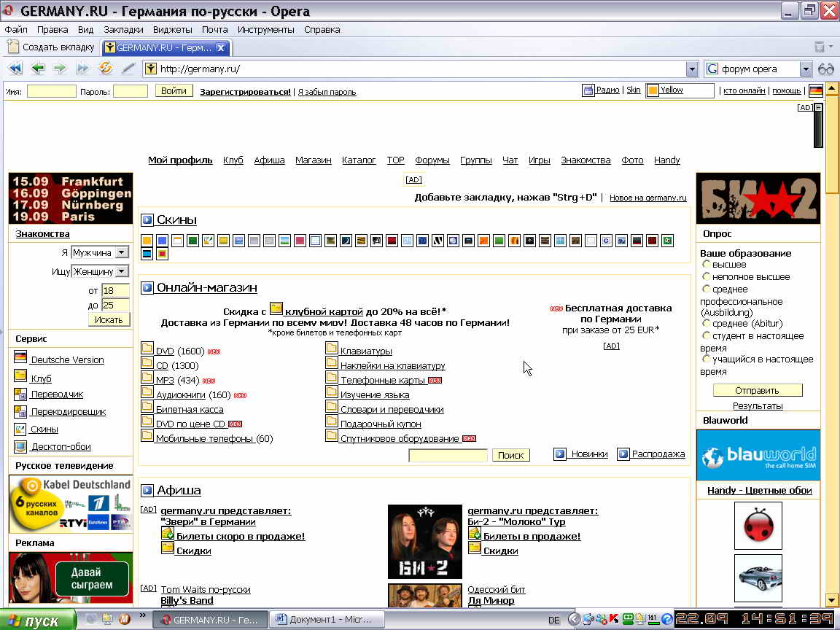This screenshot has width=840, height=630.
Task: Click the wand icon next to the reload button
Action: 128,68
